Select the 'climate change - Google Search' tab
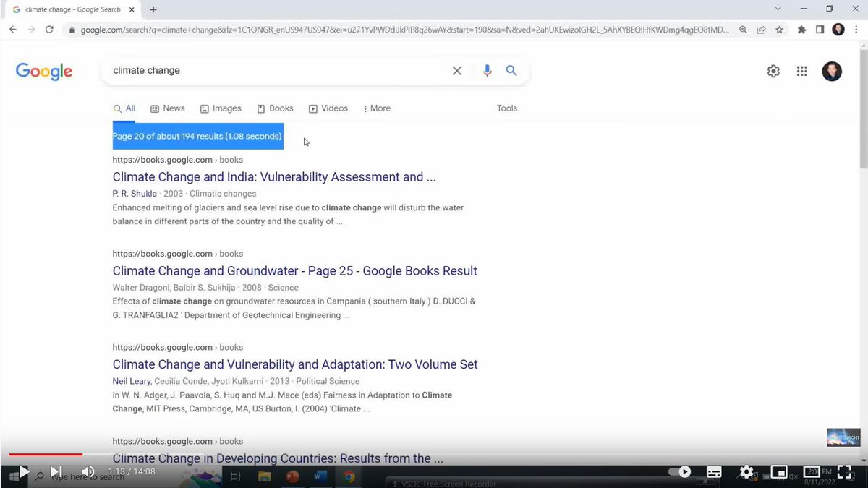The height and width of the screenshot is (488, 868). [72, 9]
